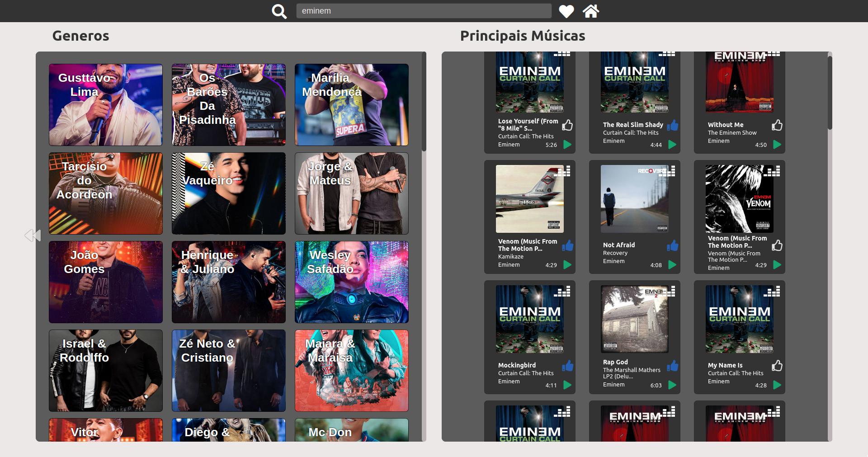Click 'Mockingbird' song title text

click(x=517, y=365)
